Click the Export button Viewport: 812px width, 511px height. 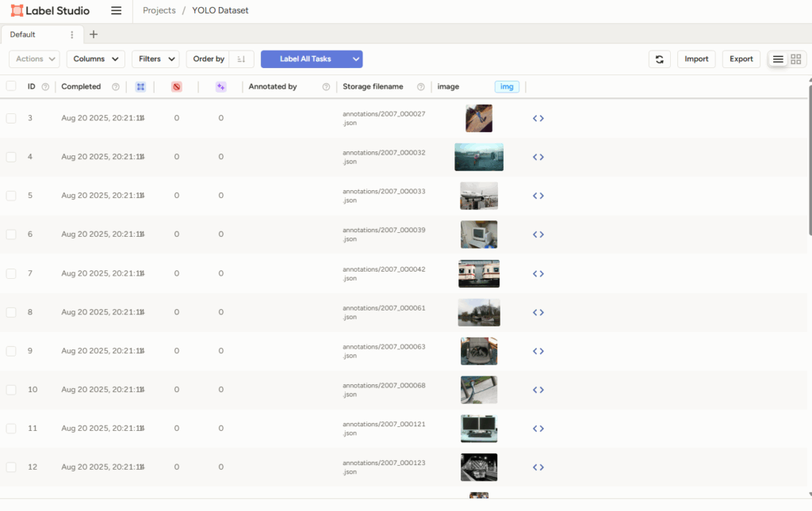coord(741,59)
